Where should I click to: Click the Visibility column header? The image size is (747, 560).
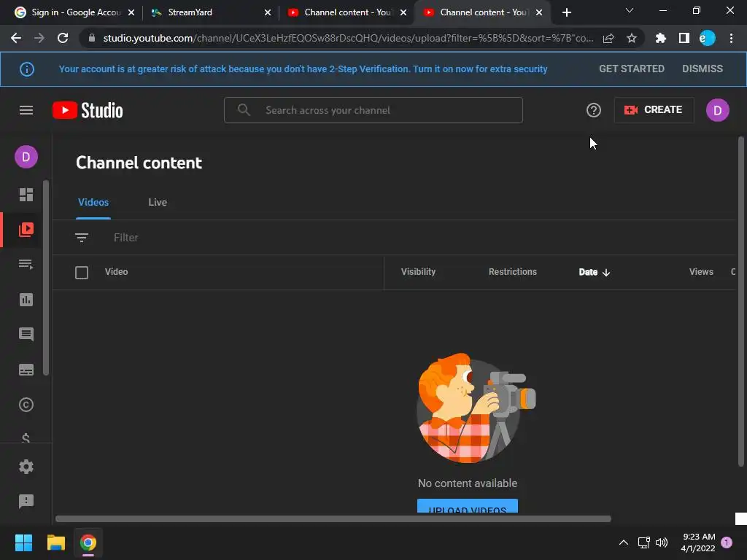(x=418, y=272)
